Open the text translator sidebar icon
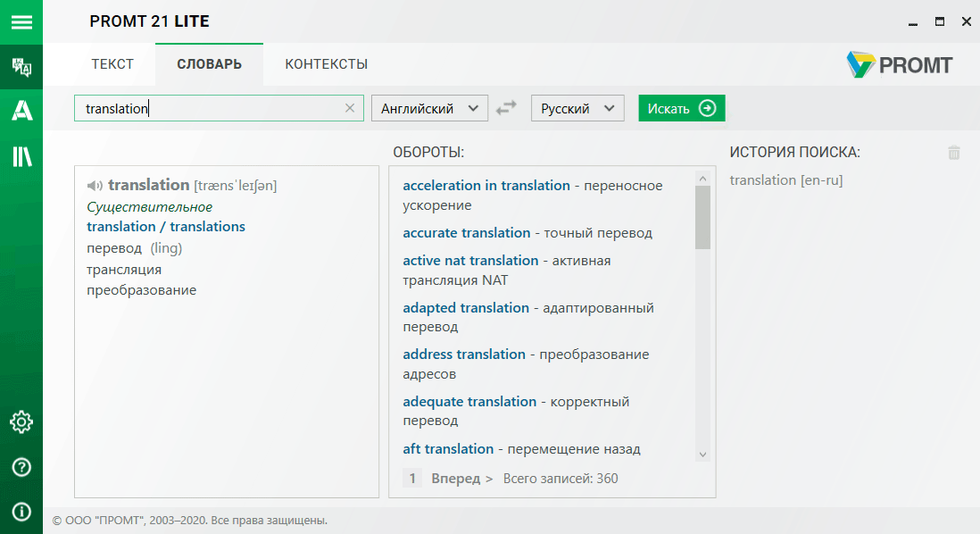 coord(21,67)
